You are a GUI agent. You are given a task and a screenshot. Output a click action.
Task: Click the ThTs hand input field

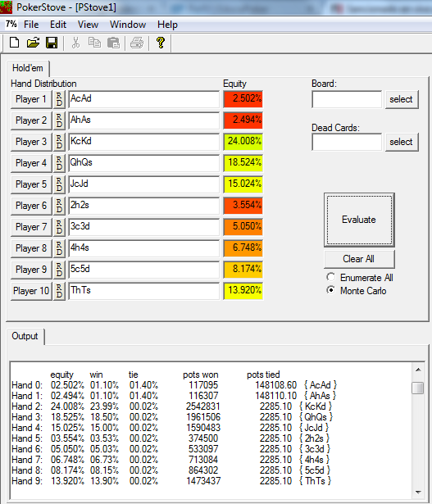(144, 291)
